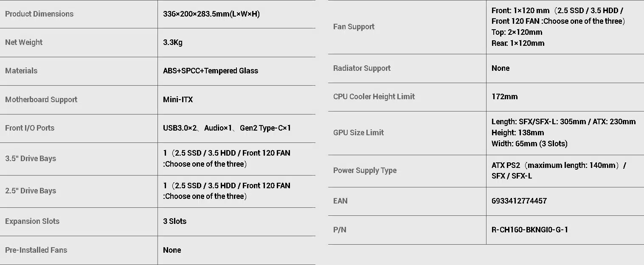Click the Radiator Support label
Viewport: 644px width, 265px height.
[x=362, y=68]
